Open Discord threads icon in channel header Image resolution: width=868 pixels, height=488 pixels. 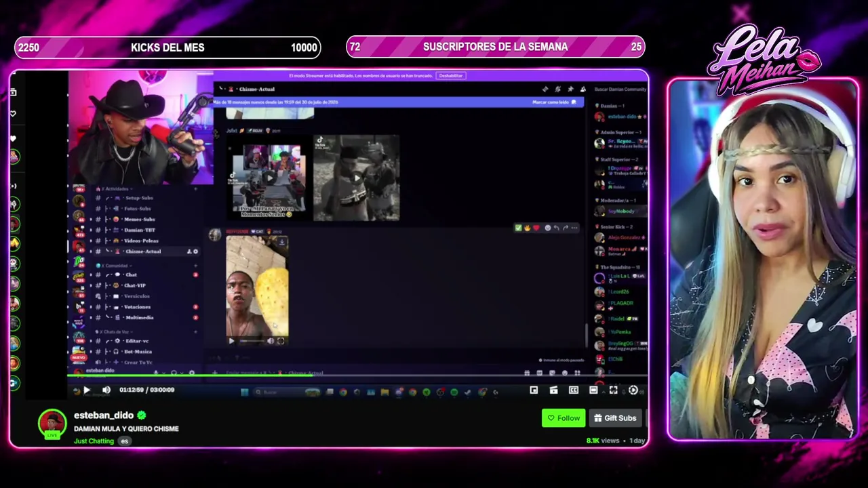point(545,89)
